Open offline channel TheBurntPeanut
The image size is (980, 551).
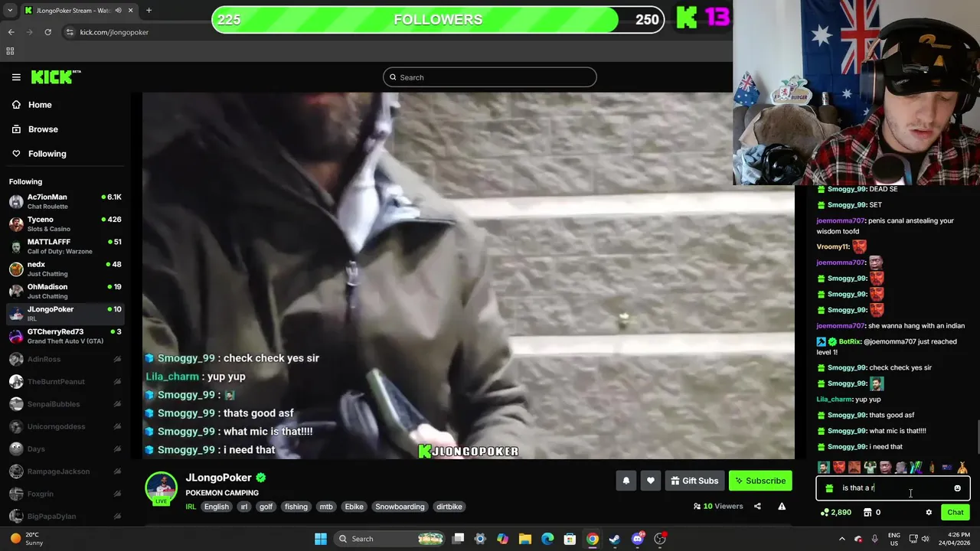click(x=65, y=381)
